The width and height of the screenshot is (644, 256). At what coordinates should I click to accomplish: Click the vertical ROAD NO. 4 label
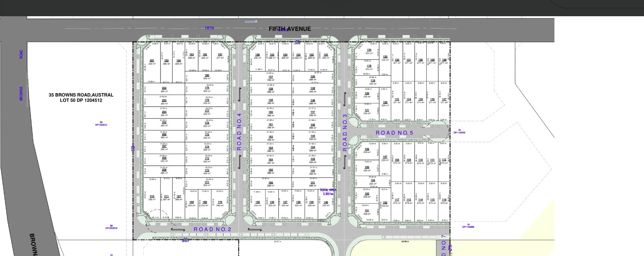[x=239, y=132]
